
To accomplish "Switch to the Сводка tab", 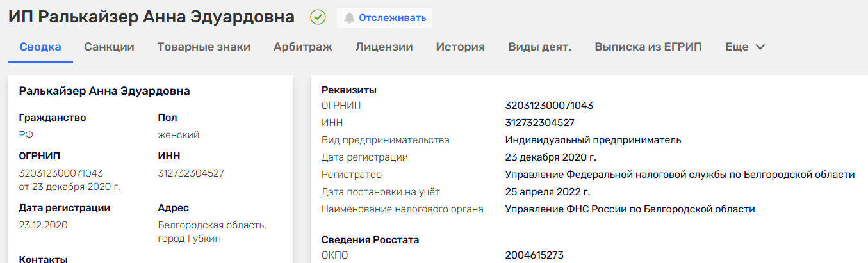I will 40,47.
